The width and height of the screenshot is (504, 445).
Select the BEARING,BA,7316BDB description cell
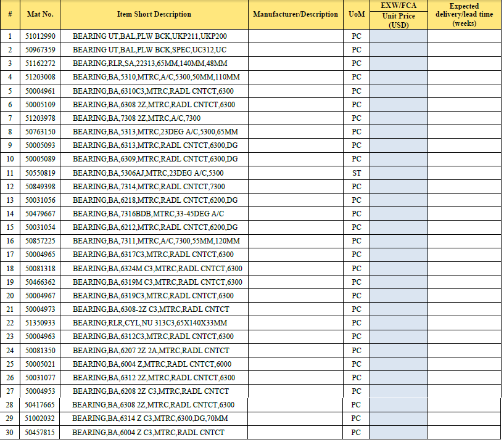(x=148, y=214)
